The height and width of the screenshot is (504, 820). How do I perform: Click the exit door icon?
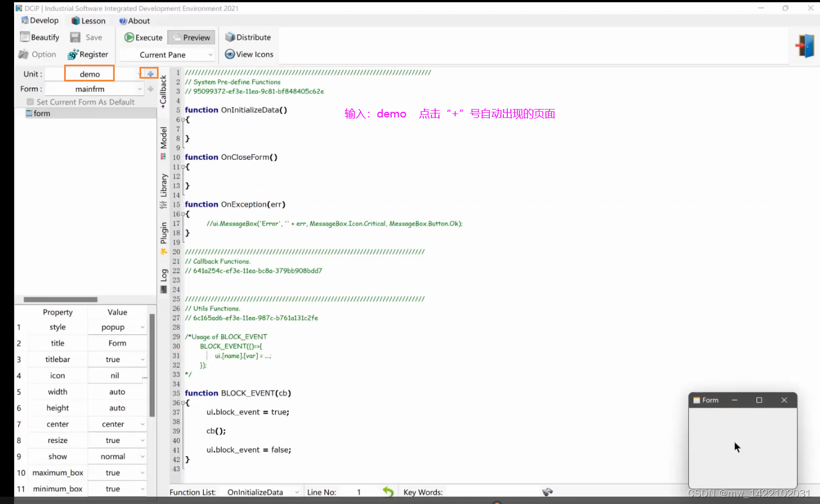pos(805,46)
